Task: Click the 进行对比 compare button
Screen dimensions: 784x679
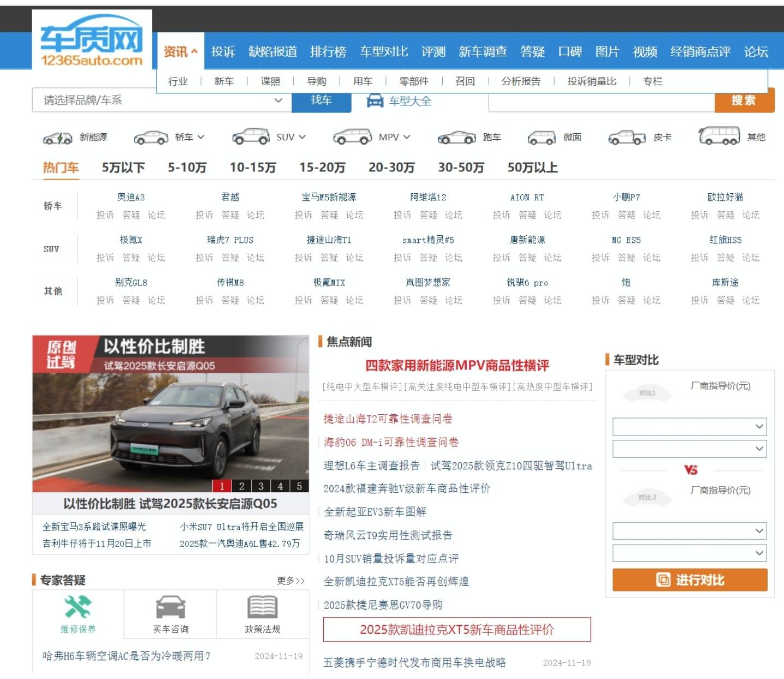Action: pos(690,580)
